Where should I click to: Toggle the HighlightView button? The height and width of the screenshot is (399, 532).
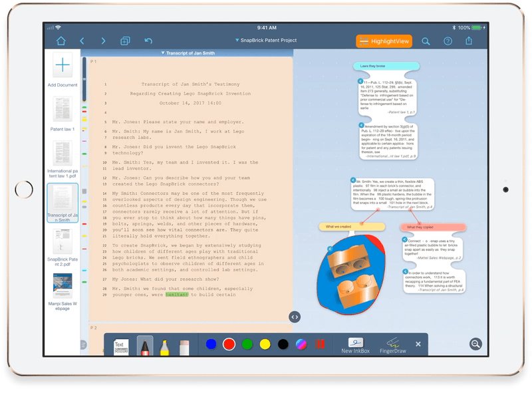(x=384, y=41)
